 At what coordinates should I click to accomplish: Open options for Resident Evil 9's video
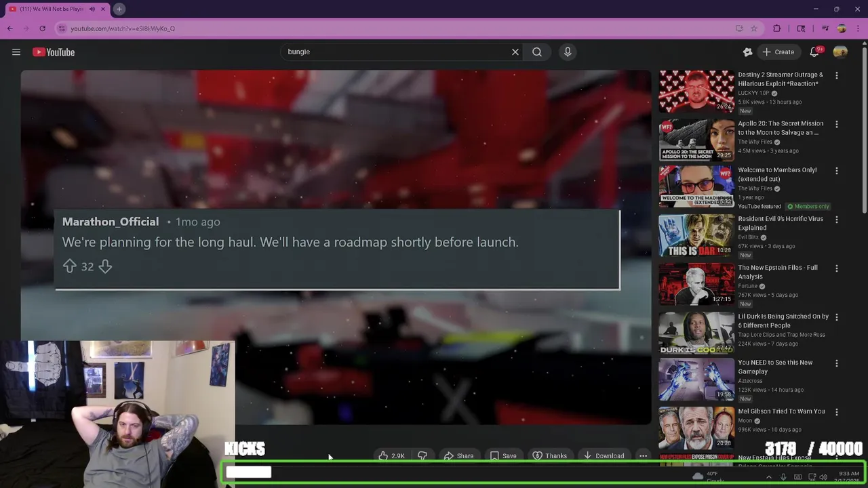pyautogui.click(x=836, y=220)
